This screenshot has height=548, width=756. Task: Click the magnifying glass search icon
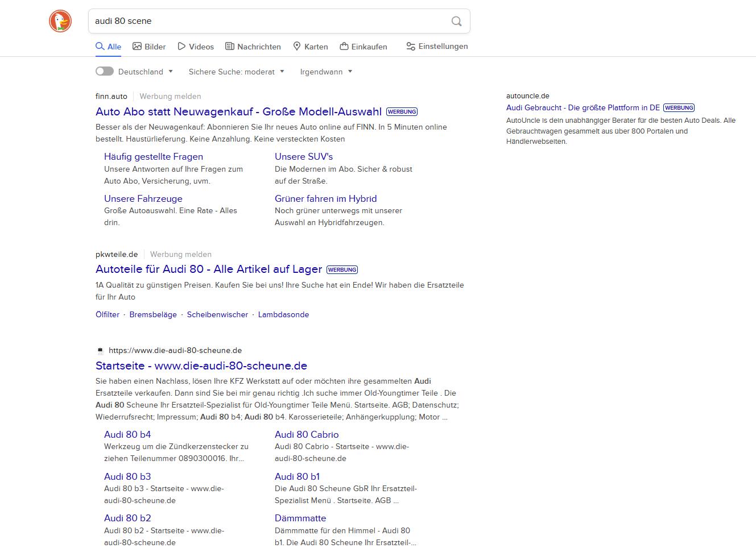[456, 21]
